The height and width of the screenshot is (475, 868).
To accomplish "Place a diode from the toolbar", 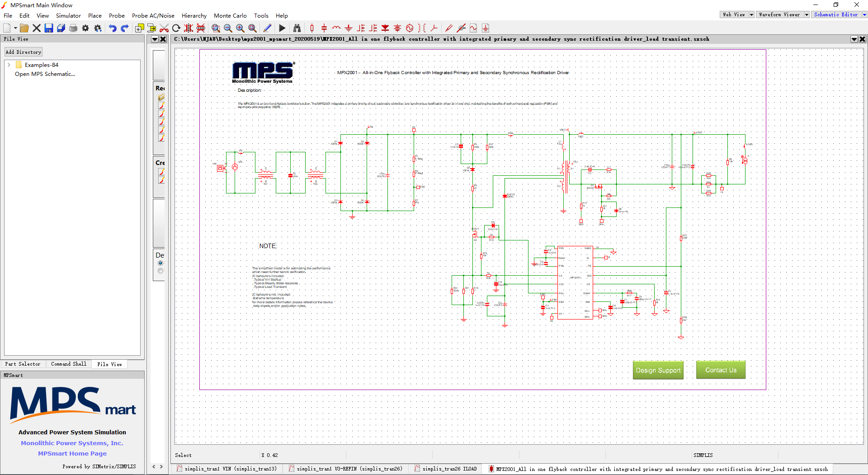I will 385,28.
